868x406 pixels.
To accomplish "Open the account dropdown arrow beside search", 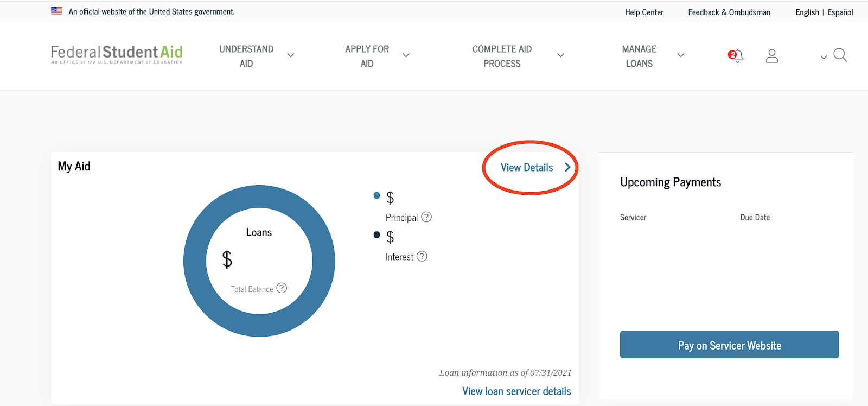I will tap(824, 57).
